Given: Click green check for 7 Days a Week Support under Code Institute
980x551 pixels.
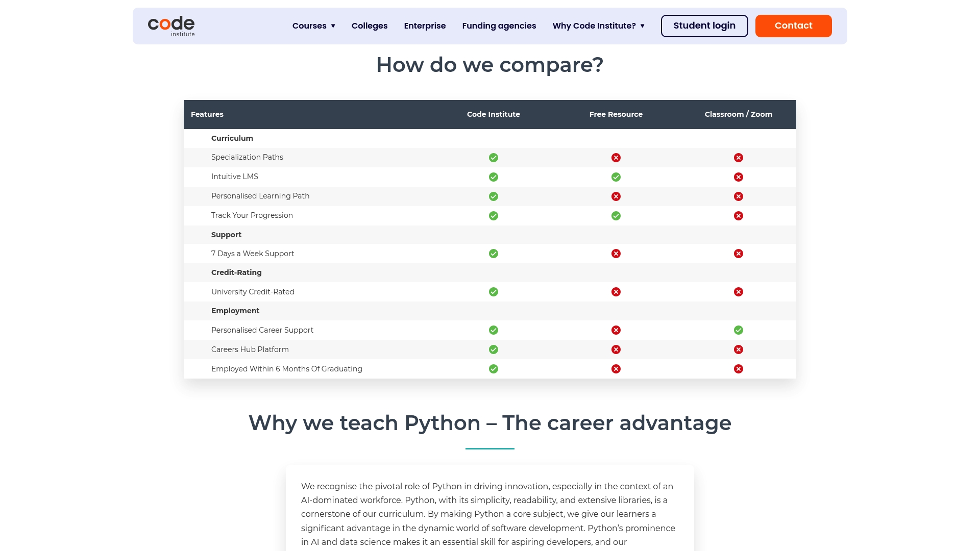Looking at the screenshot, I should tap(494, 254).
